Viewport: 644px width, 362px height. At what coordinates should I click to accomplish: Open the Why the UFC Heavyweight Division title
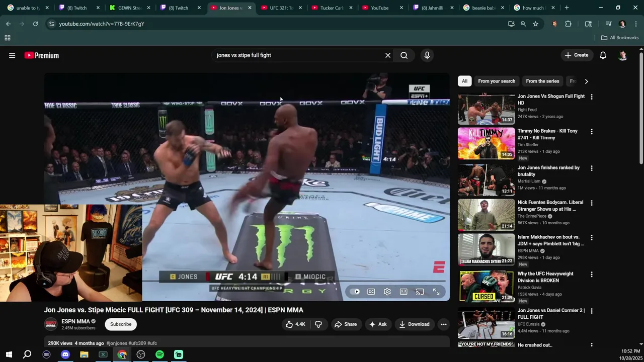click(x=545, y=277)
